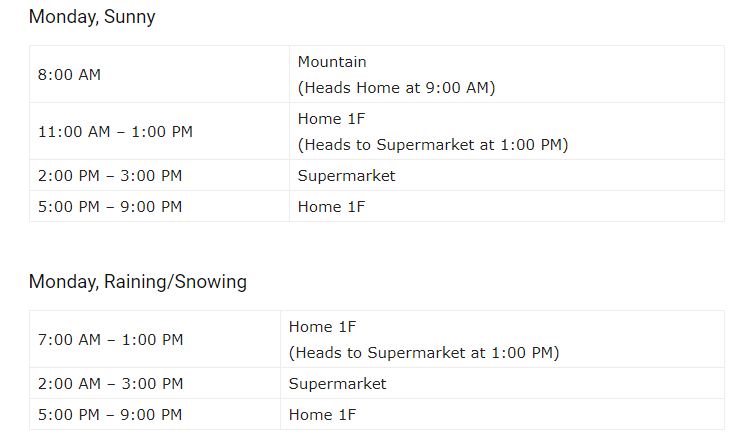
Task: Click the "Mountain" location text
Action: point(332,62)
